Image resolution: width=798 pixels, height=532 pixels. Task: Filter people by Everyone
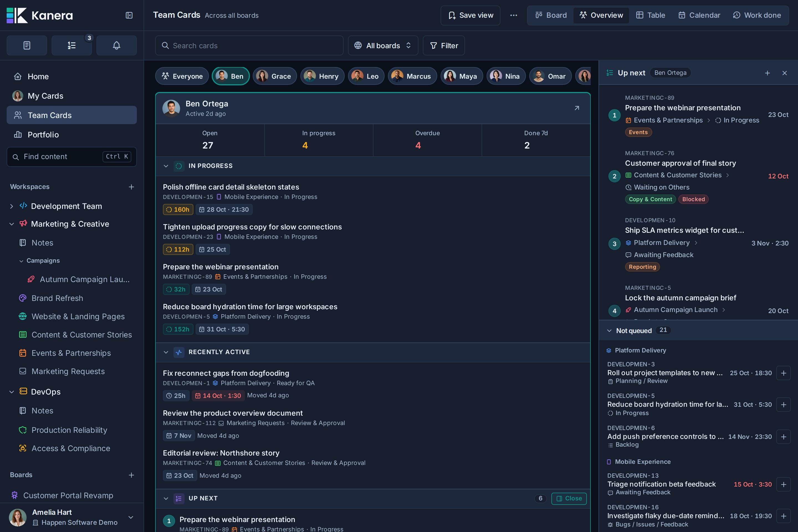coord(182,76)
